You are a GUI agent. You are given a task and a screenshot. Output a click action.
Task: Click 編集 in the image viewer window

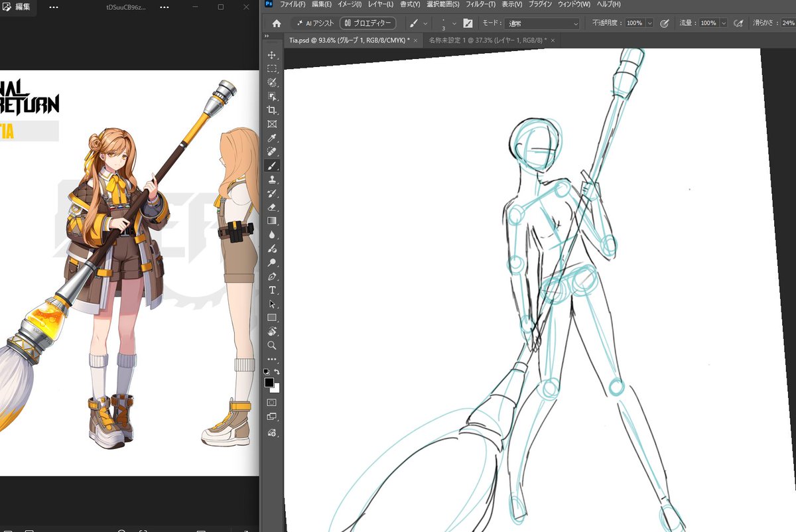(17, 7)
